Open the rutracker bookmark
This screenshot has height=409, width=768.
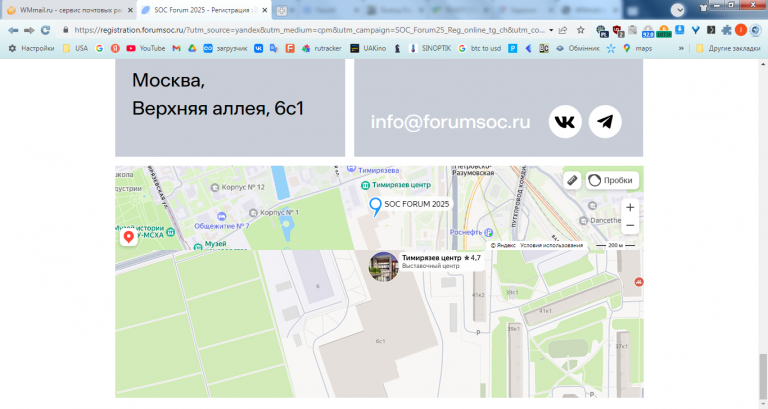click(321, 48)
